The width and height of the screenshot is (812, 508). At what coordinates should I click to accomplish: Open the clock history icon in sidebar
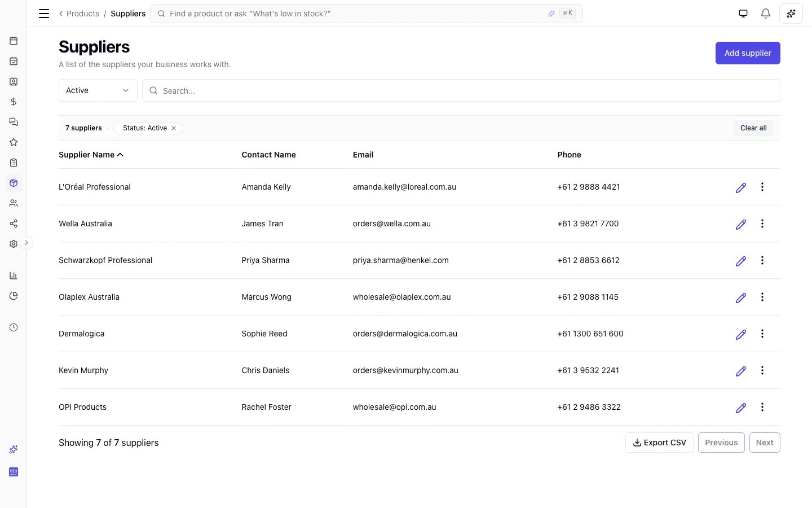14,327
